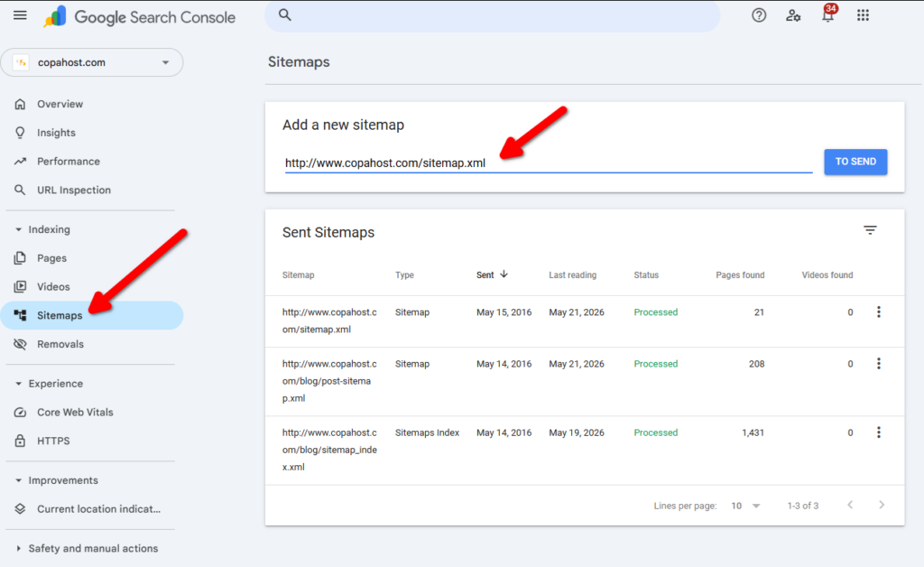Go to previous page of sitemaps

coord(850,505)
